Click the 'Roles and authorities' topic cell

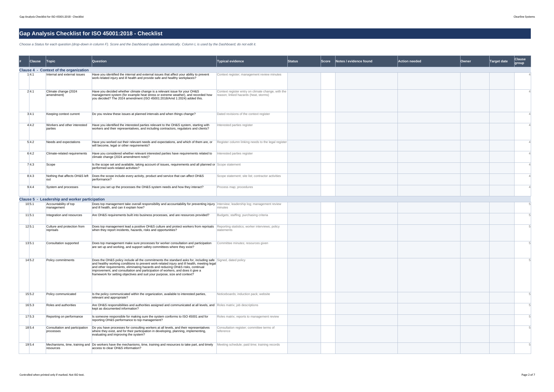click(69, 309)
